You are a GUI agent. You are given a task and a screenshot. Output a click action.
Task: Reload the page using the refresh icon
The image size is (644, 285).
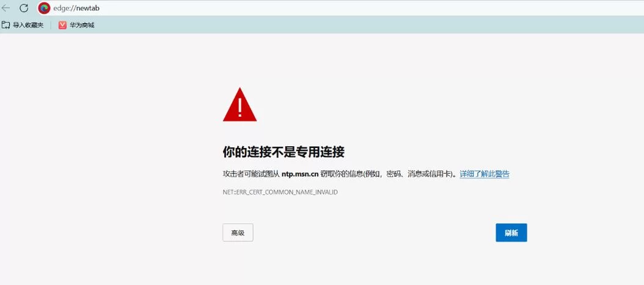[x=24, y=8]
